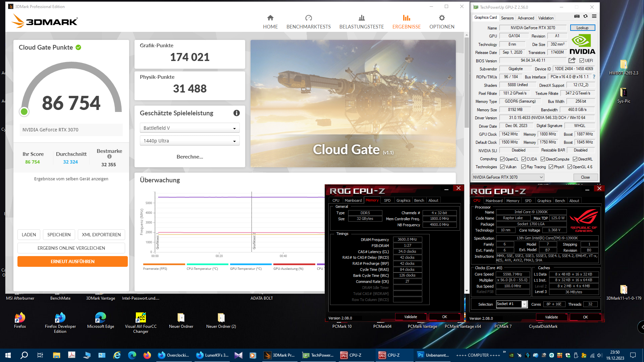Image resolution: width=644 pixels, height=362 pixels.
Task: Toggle CUDA checkbox
Action: point(524,159)
